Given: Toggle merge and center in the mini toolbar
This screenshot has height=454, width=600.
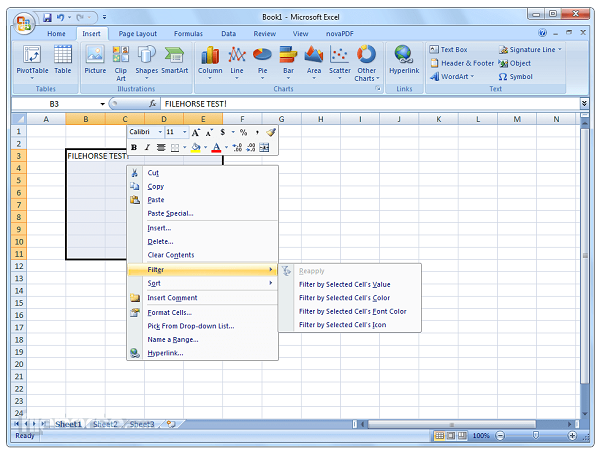Looking at the screenshot, I should 264,147.
